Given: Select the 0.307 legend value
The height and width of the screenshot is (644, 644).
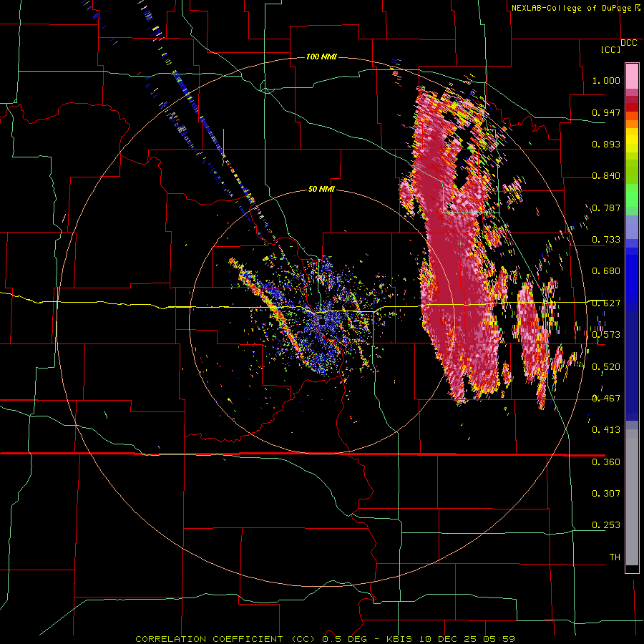Looking at the screenshot, I should click(606, 494).
